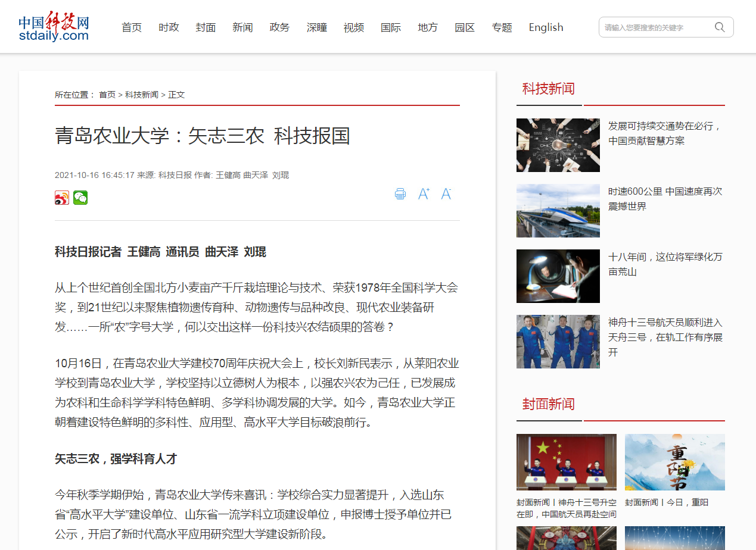Click subheading 矢志三农，强学科育人才
This screenshot has width=756, height=550.
coord(116,459)
